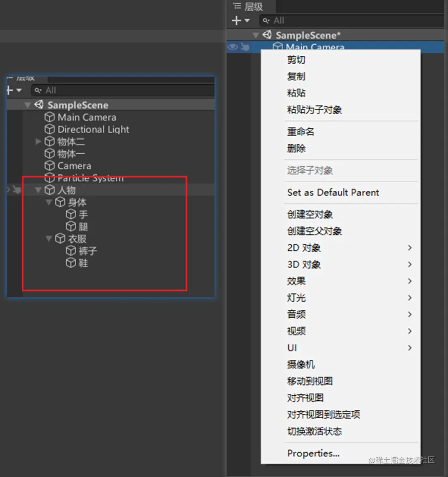Collapse the 身体 object children

tap(49, 202)
